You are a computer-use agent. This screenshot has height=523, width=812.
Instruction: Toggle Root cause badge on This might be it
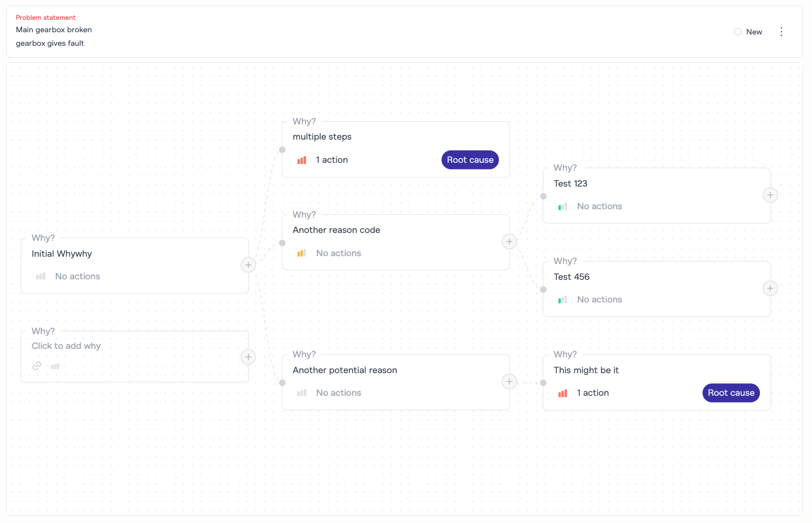coord(731,393)
